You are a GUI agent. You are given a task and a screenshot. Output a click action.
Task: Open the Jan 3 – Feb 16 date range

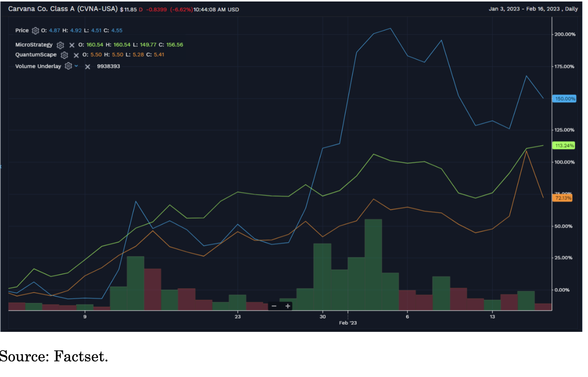[524, 9]
